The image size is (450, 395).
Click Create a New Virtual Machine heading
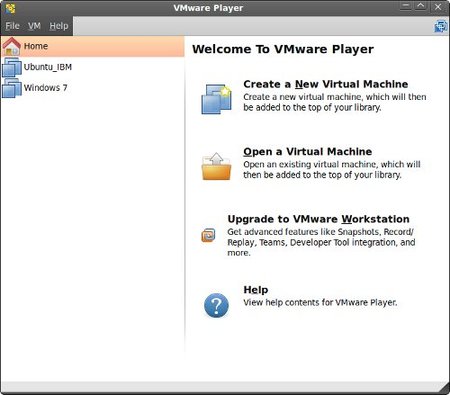(326, 84)
